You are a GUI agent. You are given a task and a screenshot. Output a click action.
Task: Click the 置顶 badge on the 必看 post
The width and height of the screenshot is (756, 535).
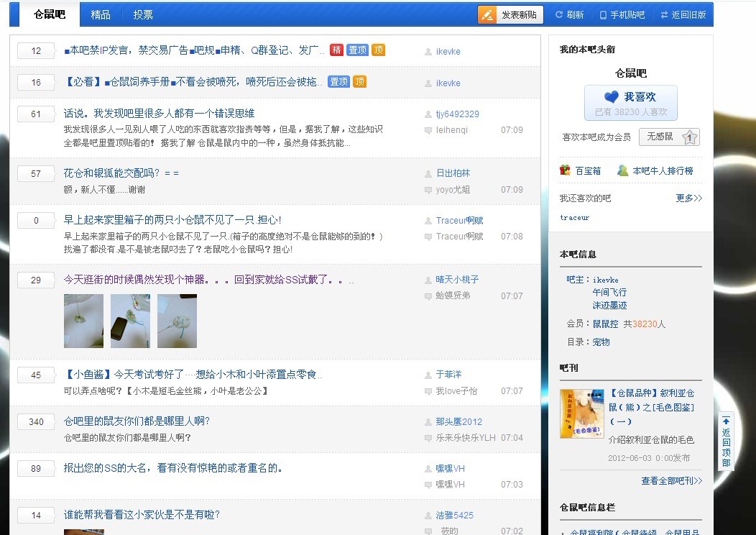(338, 81)
